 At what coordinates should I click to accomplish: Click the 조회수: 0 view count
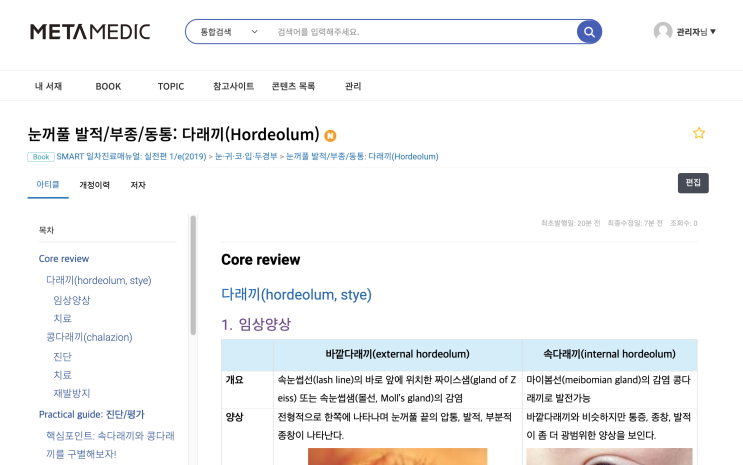tap(683, 223)
